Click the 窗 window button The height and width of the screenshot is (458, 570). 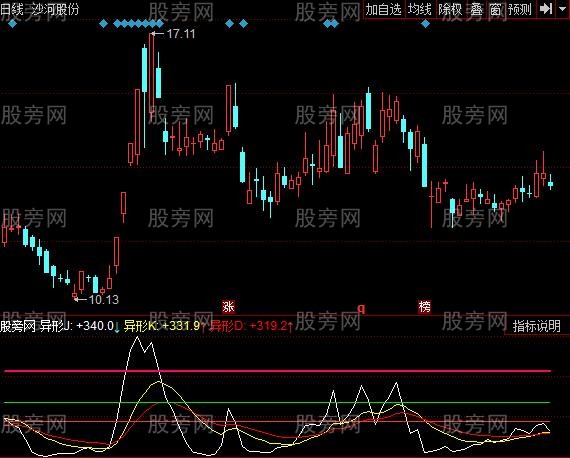click(x=495, y=9)
